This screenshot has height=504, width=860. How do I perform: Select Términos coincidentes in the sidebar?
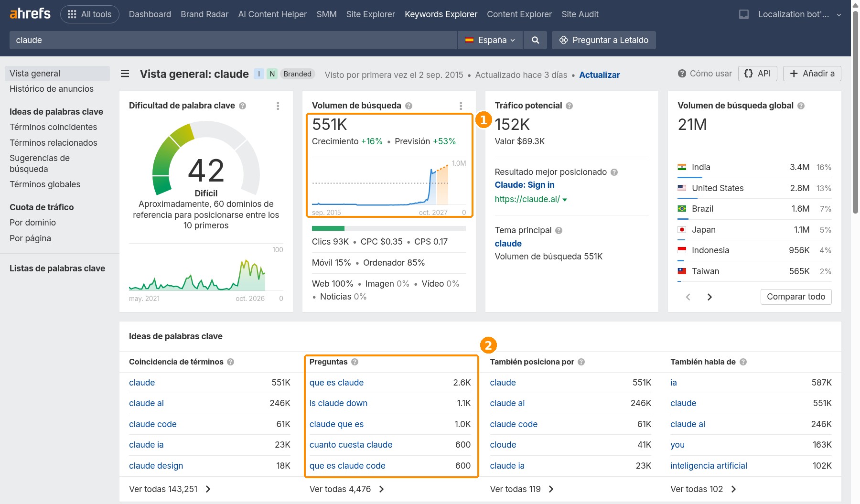(54, 127)
